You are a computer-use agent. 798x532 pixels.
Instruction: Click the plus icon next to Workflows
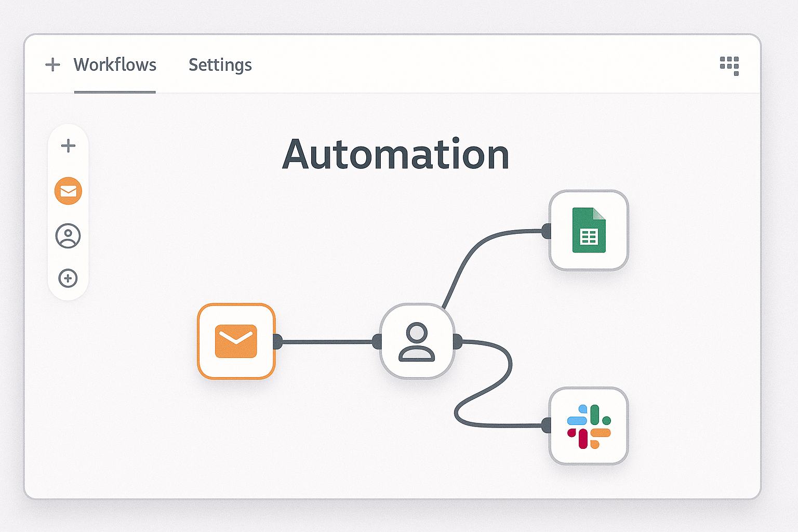click(52, 64)
